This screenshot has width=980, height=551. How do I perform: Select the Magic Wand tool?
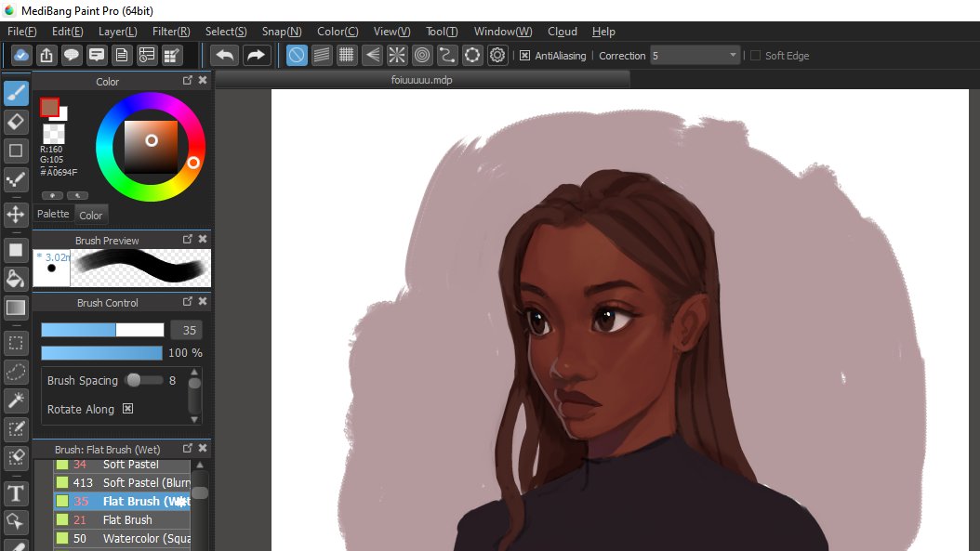click(16, 400)
